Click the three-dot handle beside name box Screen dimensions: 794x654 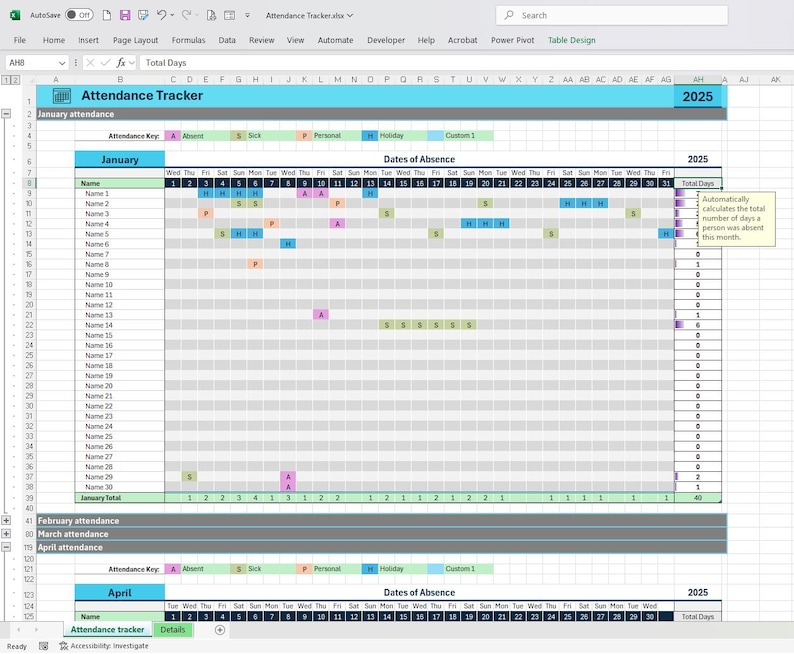click(75, 63)
